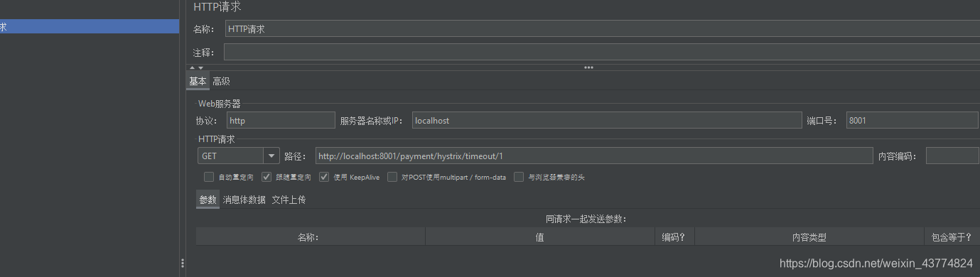Image resolution: width=980 pixels, height=277 pixels.
Task: Switch to the 高级 tab
Action: pos(221,81)
